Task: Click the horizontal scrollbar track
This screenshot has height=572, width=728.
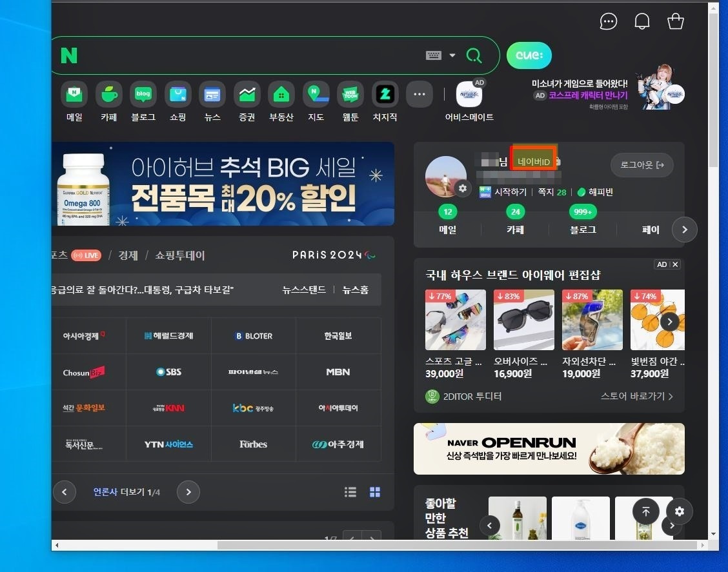Action: (x=381, y=545)
